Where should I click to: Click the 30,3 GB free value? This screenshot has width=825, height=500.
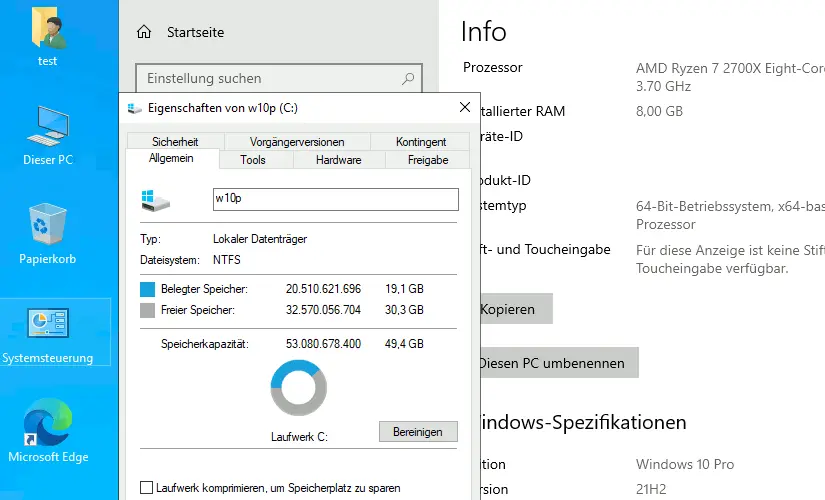click(404, 310)
